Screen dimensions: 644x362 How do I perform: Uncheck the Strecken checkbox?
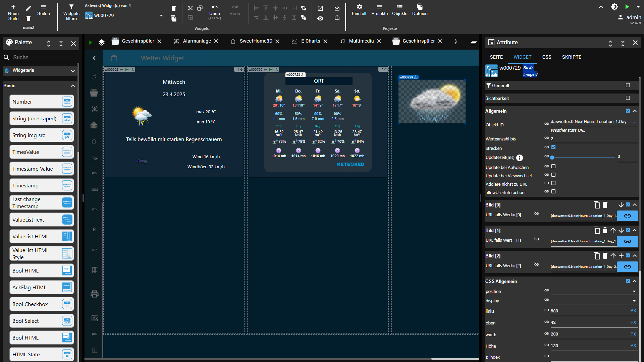(553, 147)
